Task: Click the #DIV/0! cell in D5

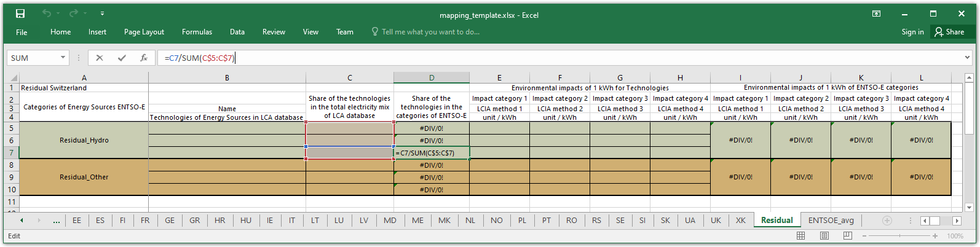Action: point(432,128)
